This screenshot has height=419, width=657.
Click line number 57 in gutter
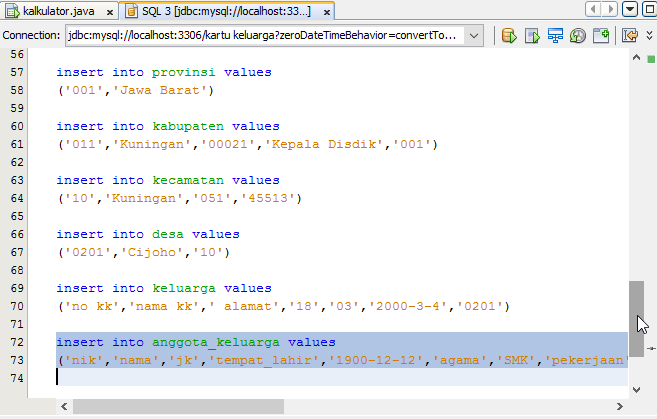coord(17,72)
